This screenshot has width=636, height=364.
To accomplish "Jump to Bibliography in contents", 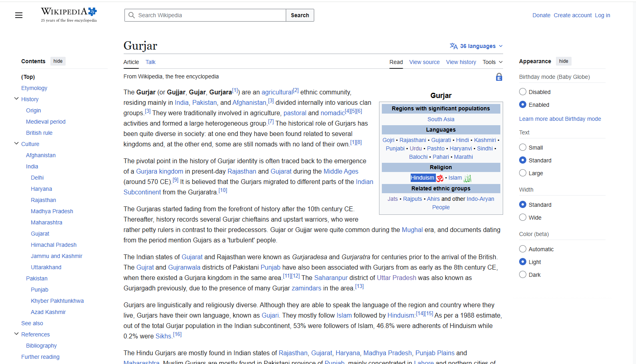I will tap(41, 346).
